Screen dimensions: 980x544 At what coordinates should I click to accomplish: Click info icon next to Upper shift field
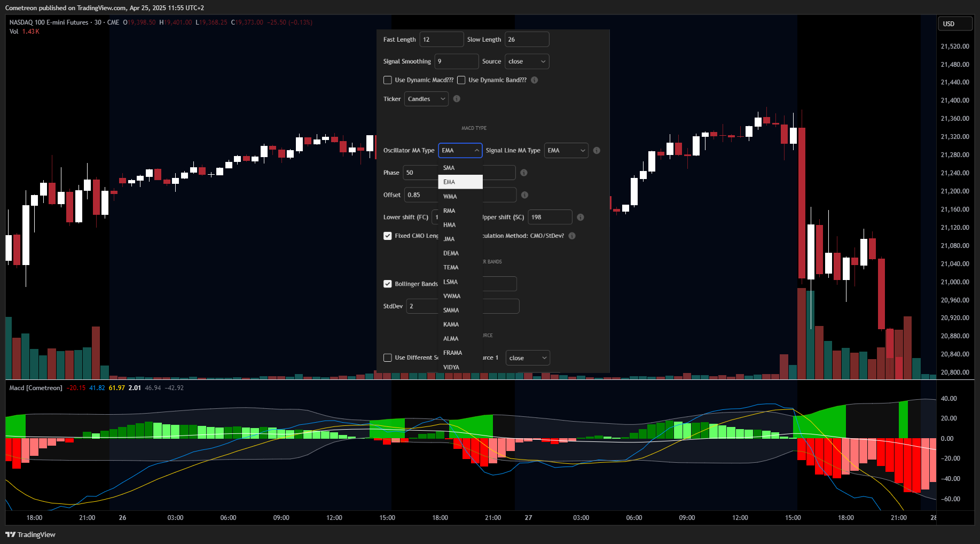pyautogui.click(x=581, y=217)
